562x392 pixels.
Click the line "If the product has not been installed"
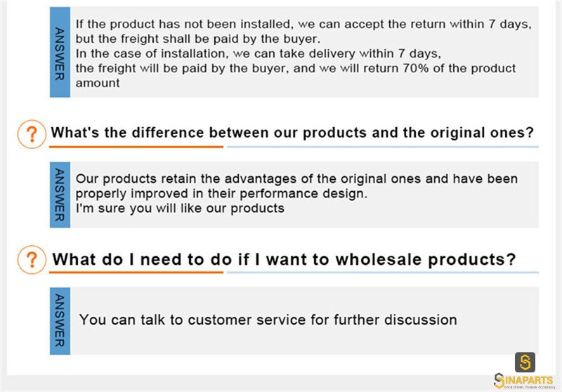303,24
